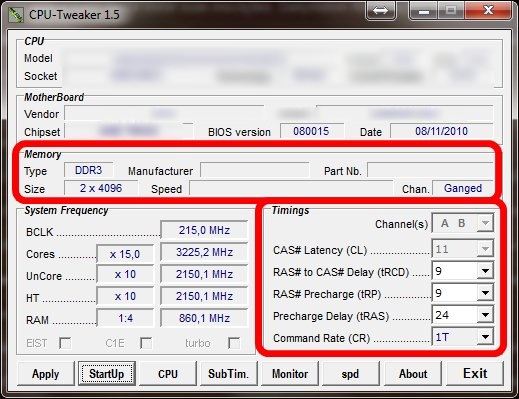This screenshot has width=519, height=399.
Task: Click the About button
Action: pos(413,374)
